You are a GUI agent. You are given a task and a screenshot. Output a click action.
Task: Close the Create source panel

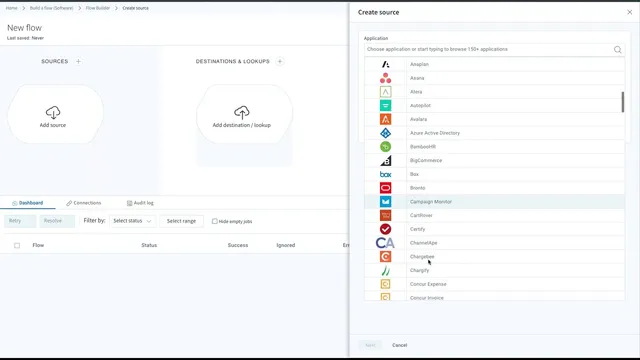pyautogui.click(x=629, y=12)
